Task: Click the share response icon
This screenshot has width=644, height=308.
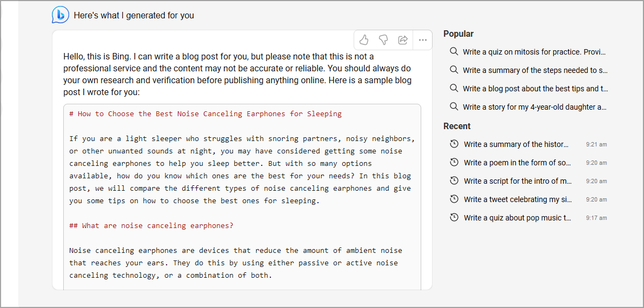Action: (x=403, y=40)
